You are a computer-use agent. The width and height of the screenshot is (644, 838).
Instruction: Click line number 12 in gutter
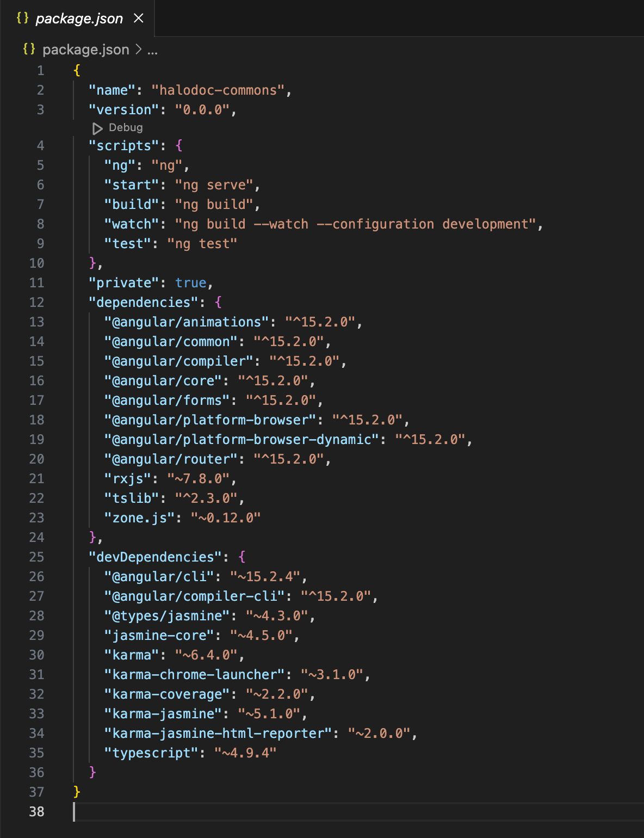(36, 303)
